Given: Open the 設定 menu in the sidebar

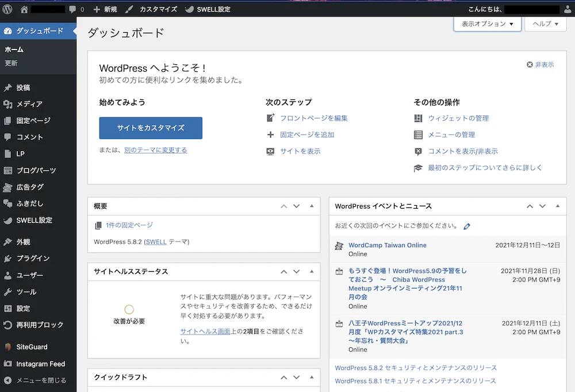Looking at the screenshot, I should 23,309.
